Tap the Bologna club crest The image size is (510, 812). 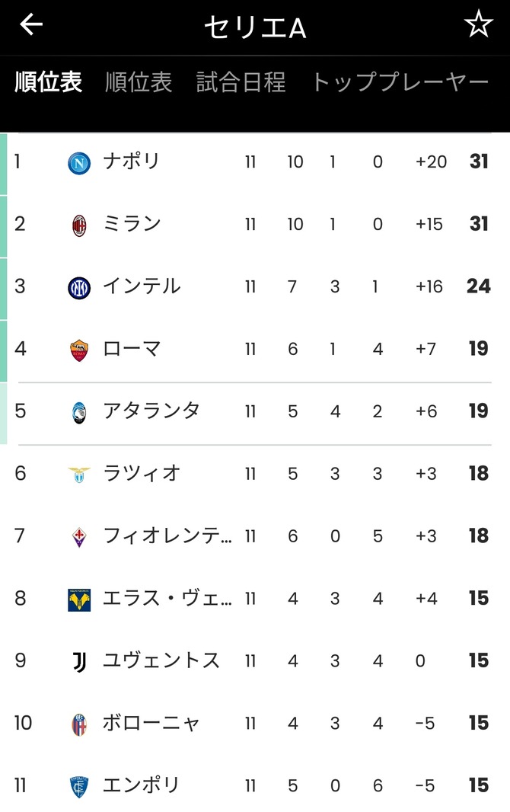pos(79,724)
